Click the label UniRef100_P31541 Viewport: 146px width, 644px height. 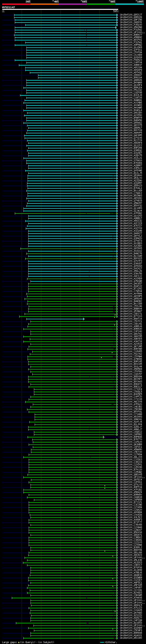tap(131, 42)
